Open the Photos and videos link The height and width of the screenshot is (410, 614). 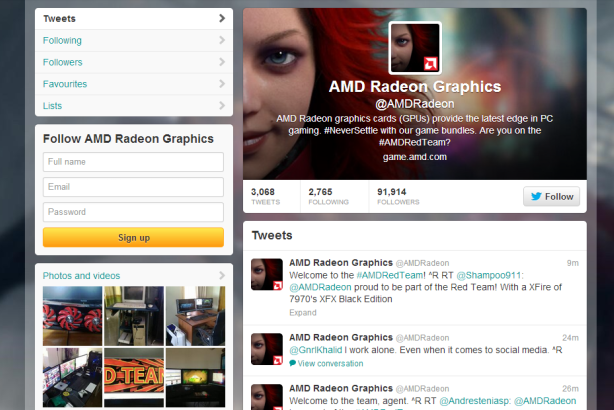click(81, 276)
